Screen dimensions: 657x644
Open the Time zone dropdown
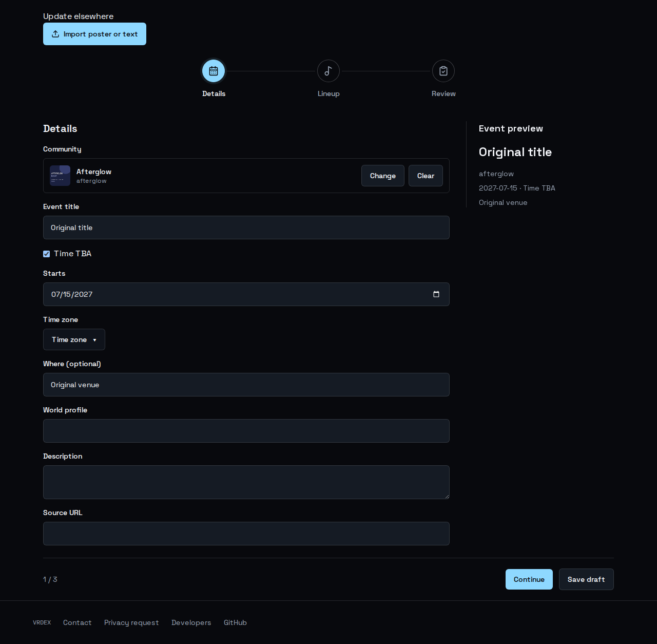pos(74,339)
